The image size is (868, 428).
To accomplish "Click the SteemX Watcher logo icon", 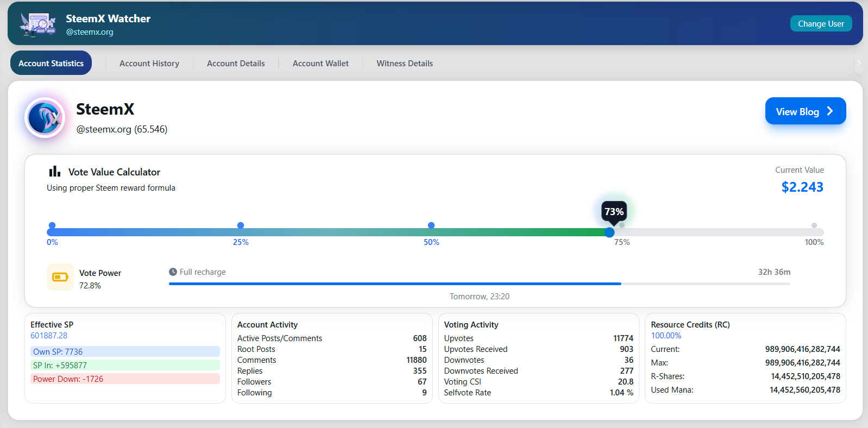I will coord(37,24).
